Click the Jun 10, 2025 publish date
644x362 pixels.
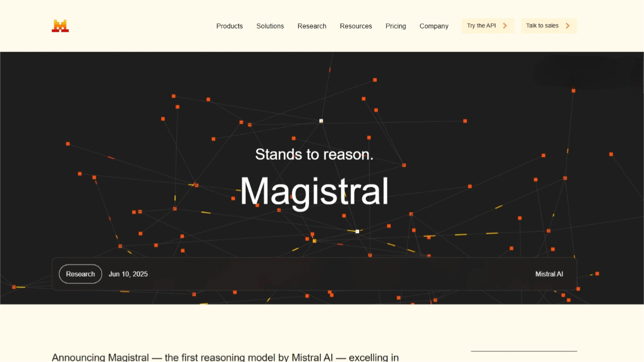click(x=128, y=274)
